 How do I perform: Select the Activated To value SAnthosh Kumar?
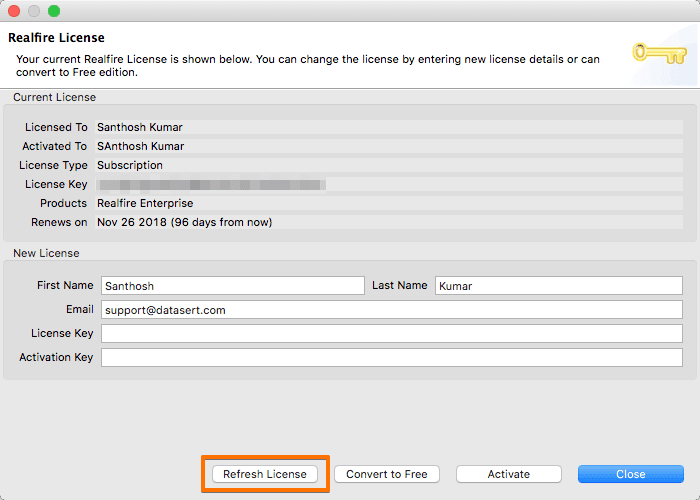141,146
